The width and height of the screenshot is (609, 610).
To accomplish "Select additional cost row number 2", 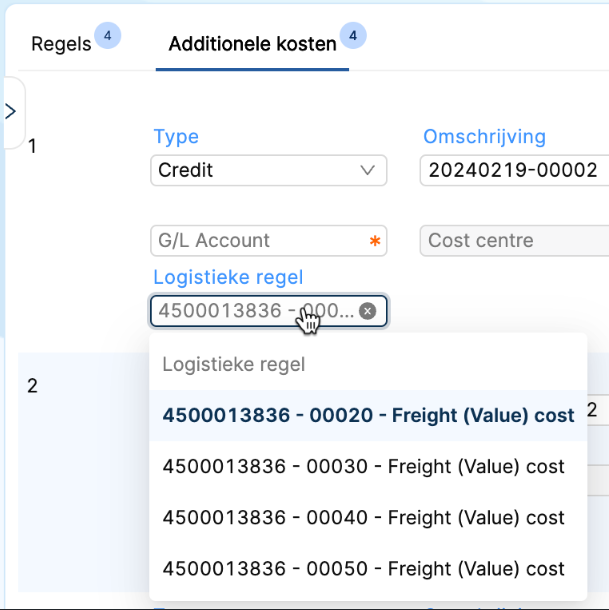I will [x=33, y=385].
